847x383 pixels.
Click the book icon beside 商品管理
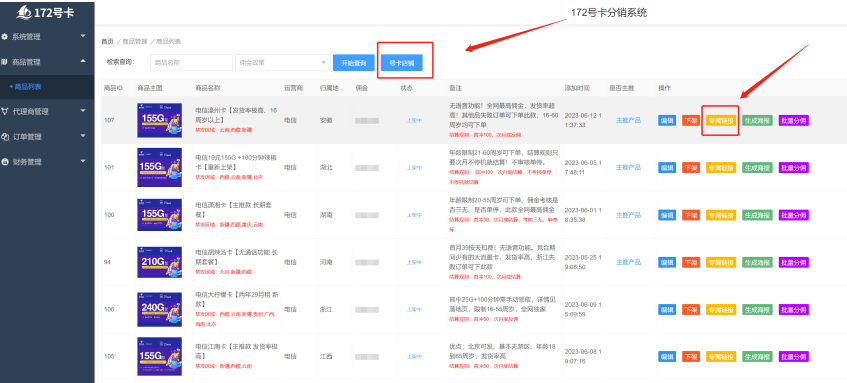click(x=5, y=62)
